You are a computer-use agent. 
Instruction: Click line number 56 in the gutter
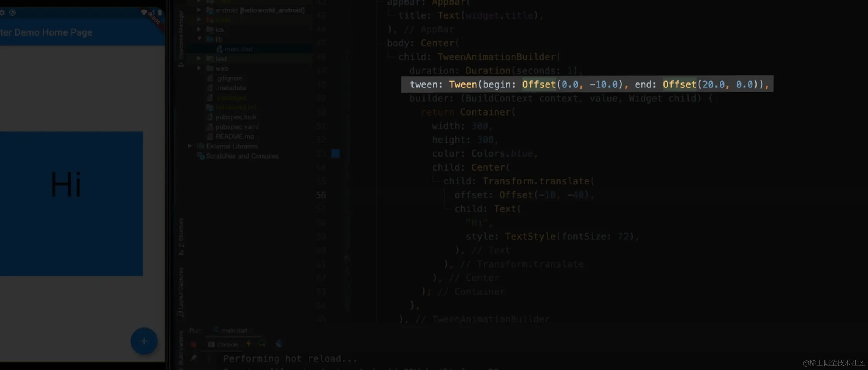(321, 195)
